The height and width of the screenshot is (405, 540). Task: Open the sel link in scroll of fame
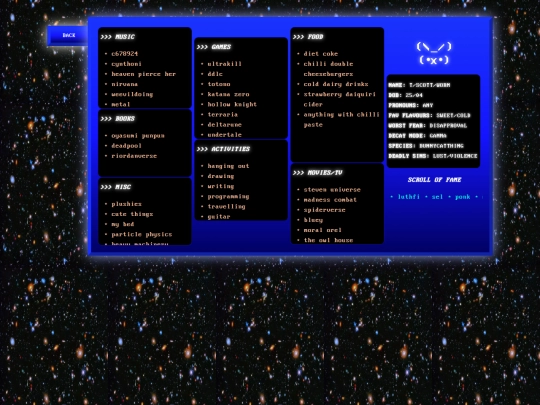pos(437,197)
